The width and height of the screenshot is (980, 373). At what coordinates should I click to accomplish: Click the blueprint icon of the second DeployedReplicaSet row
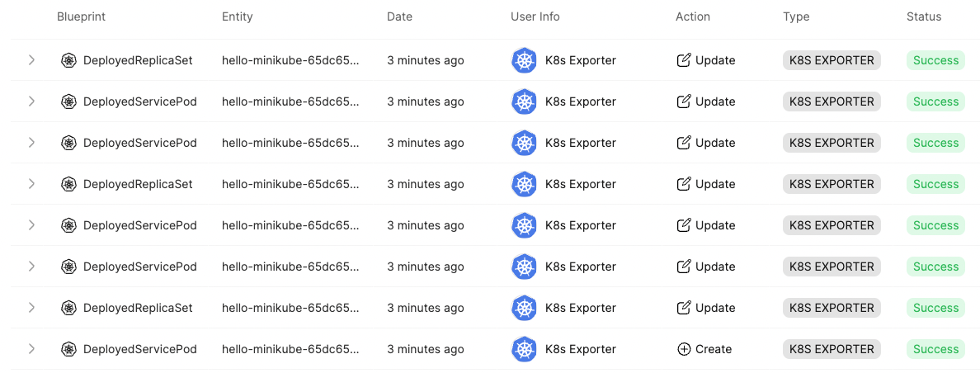[68, 184]
